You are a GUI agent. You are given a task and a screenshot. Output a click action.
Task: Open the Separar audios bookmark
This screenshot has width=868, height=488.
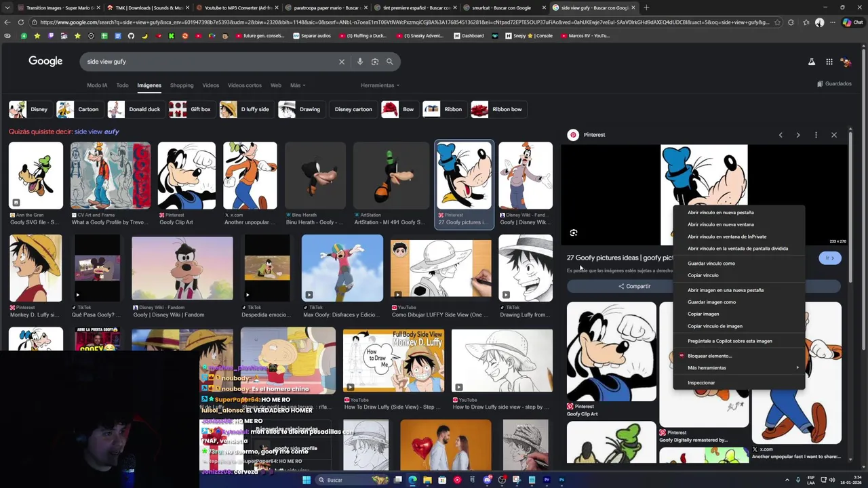(x=312, y=36)
